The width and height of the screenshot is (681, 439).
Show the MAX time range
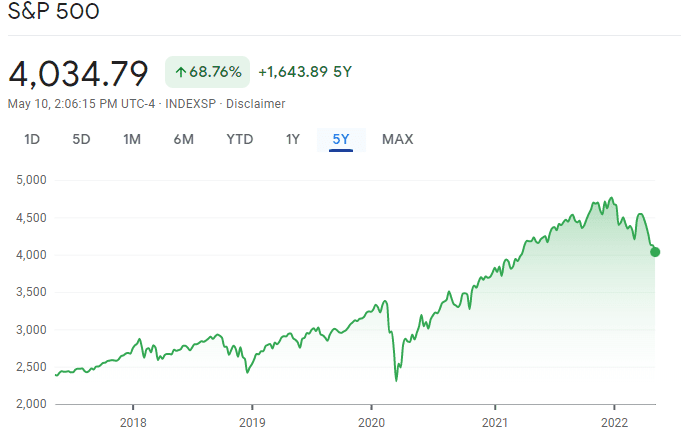(x=397, y=139)
